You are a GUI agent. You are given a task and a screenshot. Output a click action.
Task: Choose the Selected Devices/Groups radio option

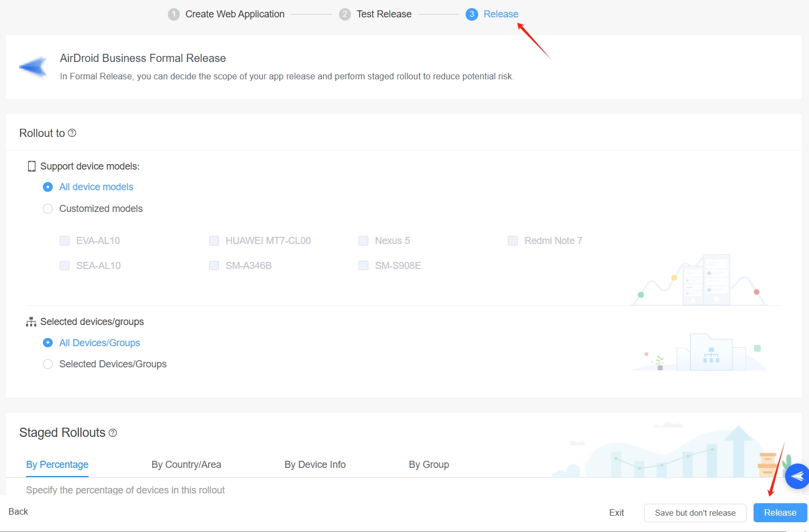coord(48,364)
